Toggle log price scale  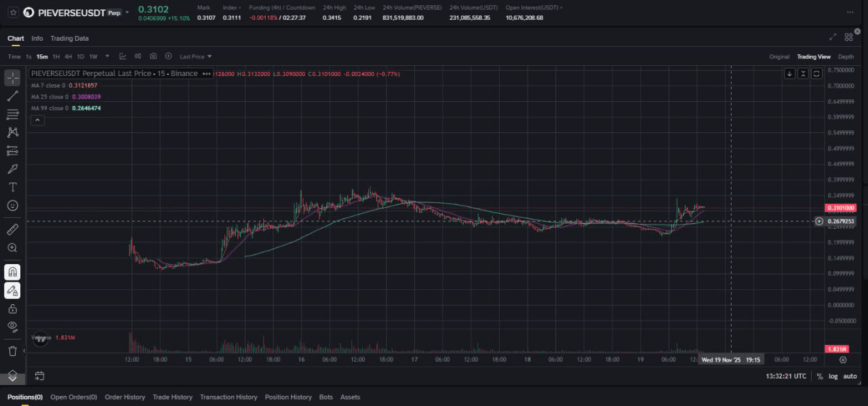pos(833,376)
